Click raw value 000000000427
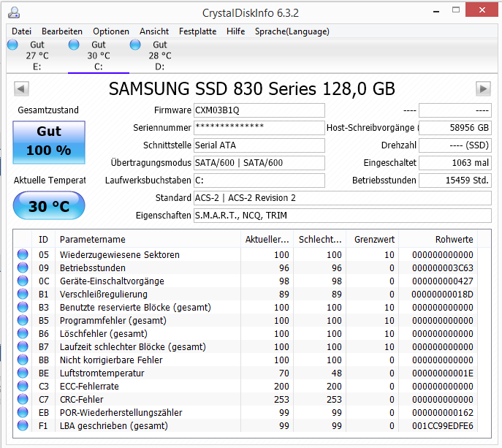This screenshot has height=448, width=502. click(x=443, y=281)
